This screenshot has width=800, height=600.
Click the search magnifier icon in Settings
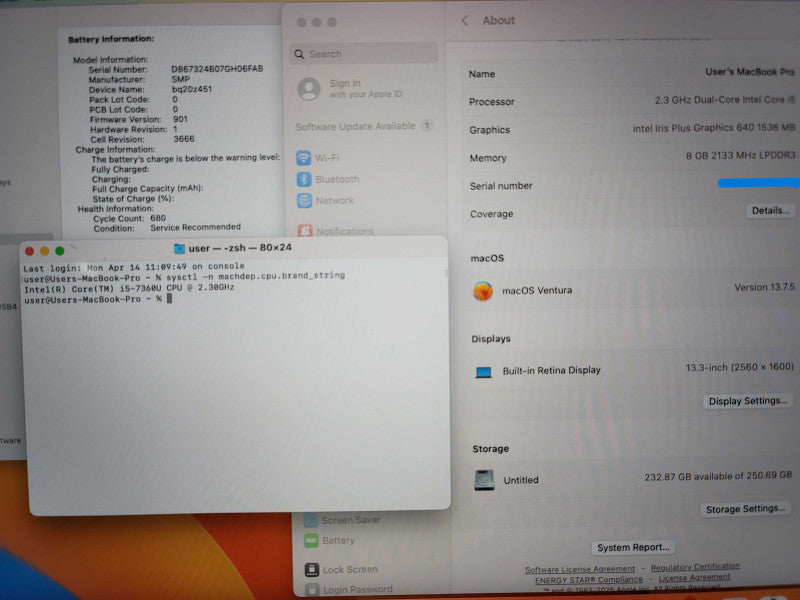[299, 54]
